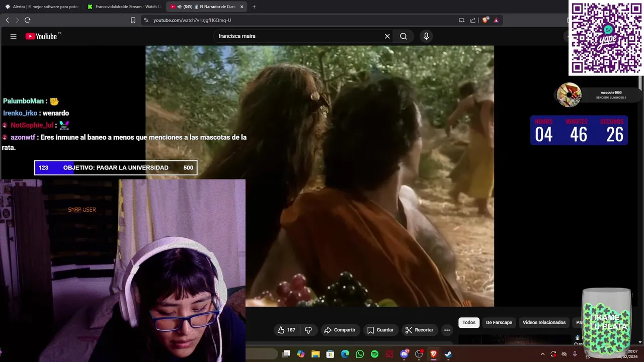Open Spotify from the taskbar
Image resolution: width=644 pixels, height=362 pixels.
(x=374, y=354)
